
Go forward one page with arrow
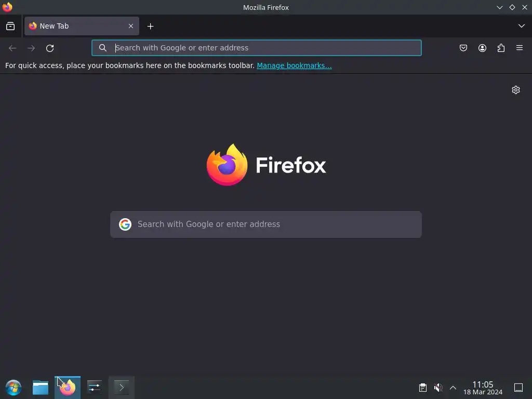click(31, 48)
